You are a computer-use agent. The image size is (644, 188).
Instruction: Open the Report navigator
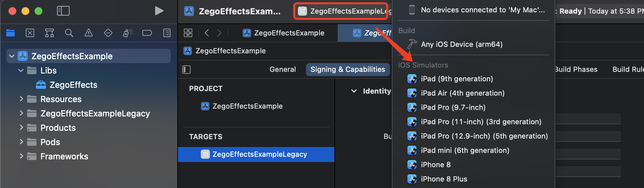(167, 33)
